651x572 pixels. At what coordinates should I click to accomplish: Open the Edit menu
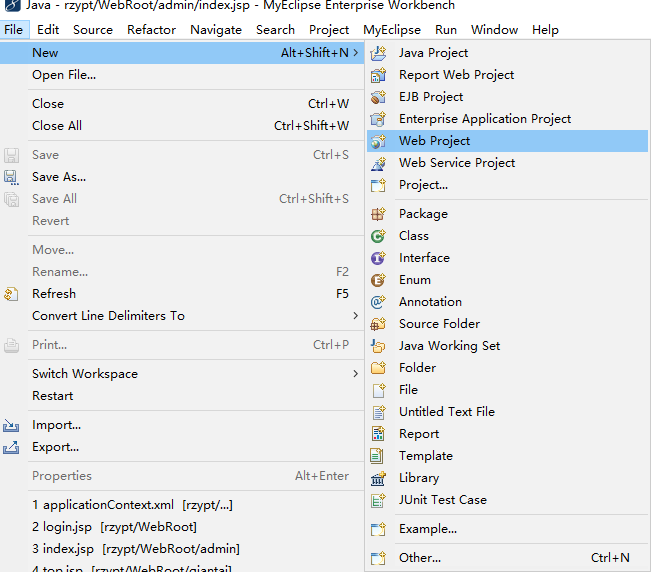48,30
